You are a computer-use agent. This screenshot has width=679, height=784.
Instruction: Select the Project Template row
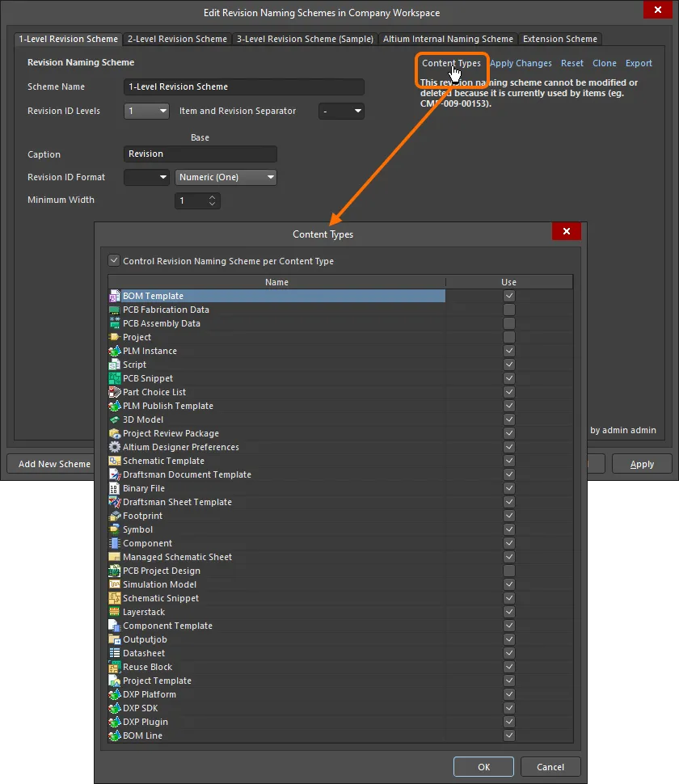(340, 681)
